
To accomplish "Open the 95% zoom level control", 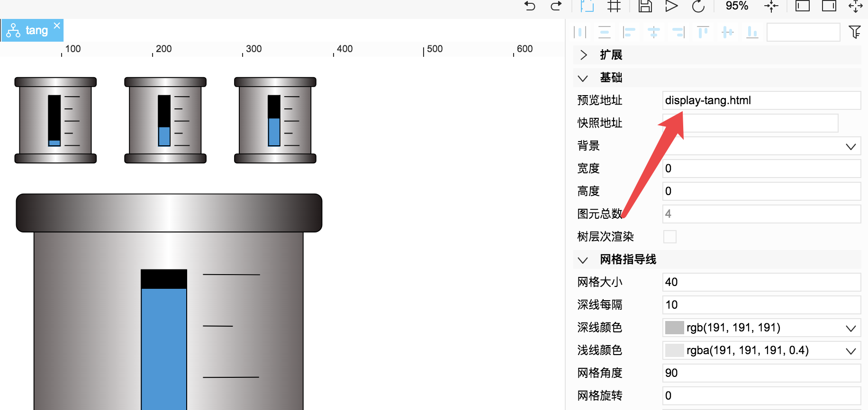I will [x=737, y=6].
